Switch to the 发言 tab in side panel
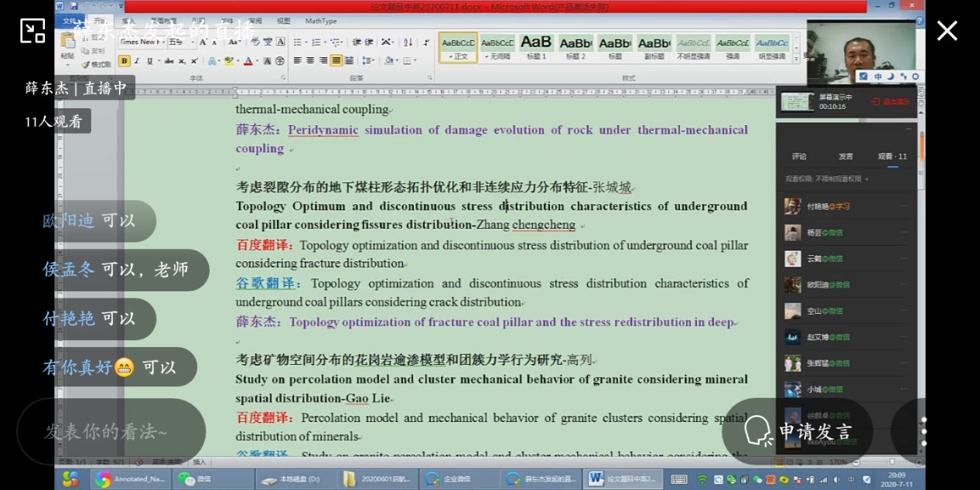This screenshot has width=980, height=490. [x=845, y=157]
